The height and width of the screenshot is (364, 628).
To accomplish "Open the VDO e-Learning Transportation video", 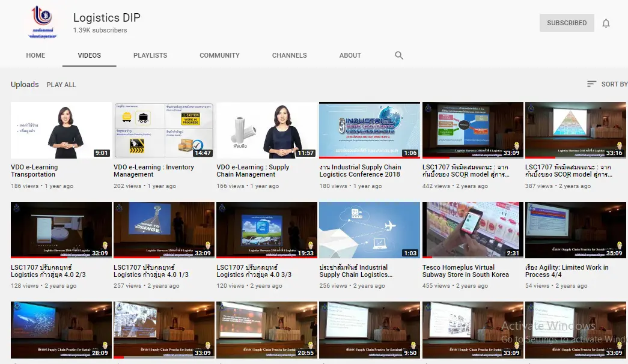I will 61,130.
